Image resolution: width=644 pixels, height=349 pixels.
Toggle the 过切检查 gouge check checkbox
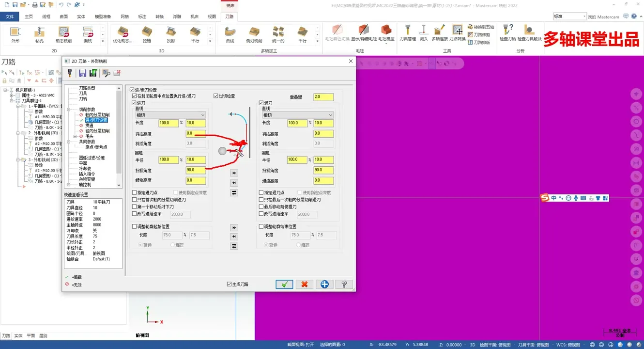(216, 95)
